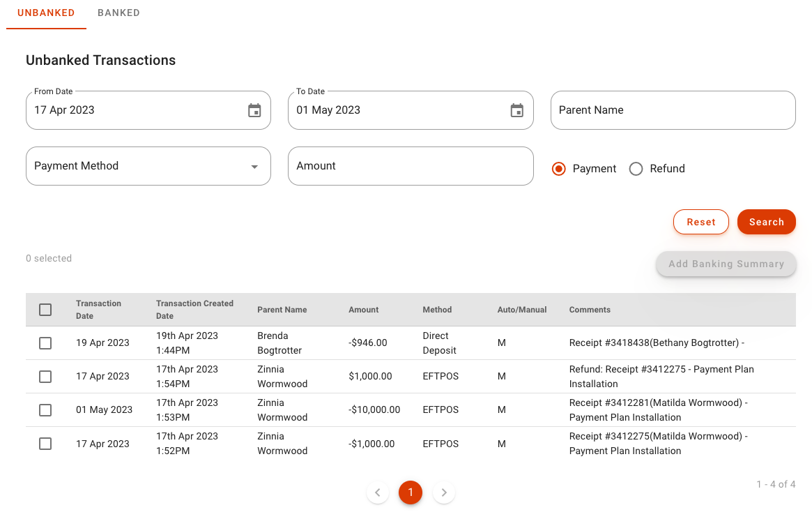Click into the Amount filter field
Viewport: 812px width, 519px height.
411,166
